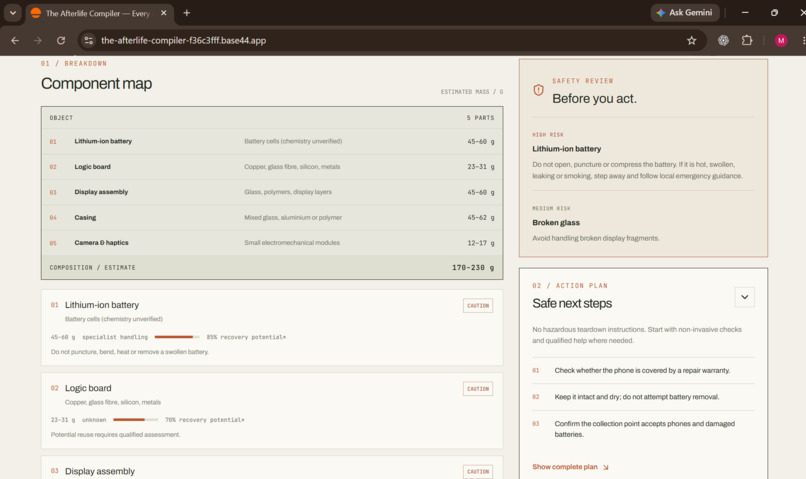Click the browser forward arrow
The image size is (806, 479).
pos(38,41)
